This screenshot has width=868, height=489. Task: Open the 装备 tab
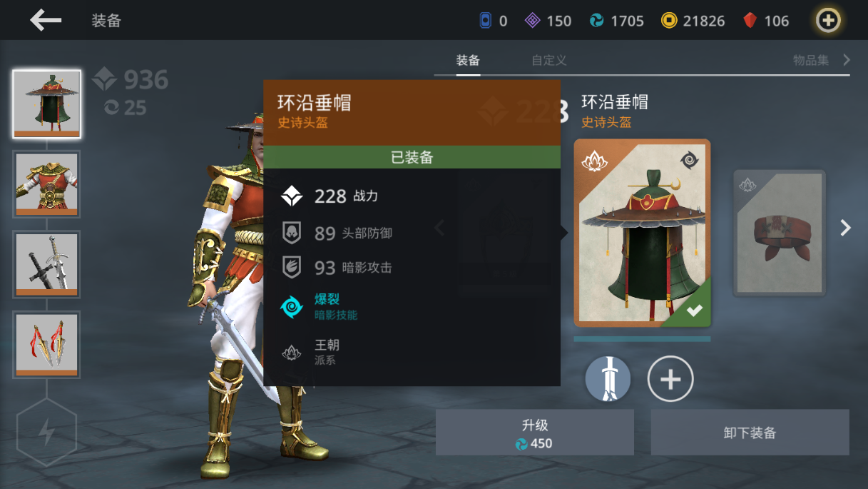468,61
